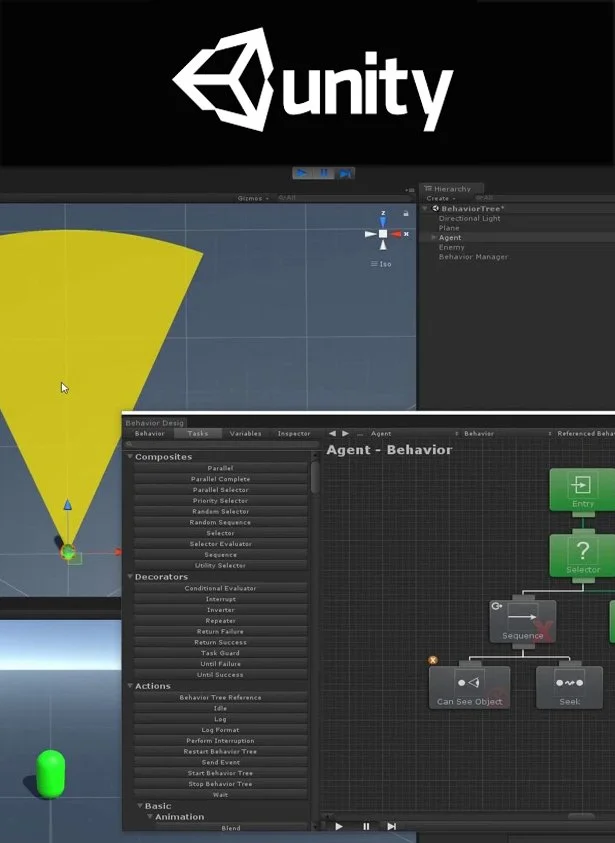Collapse the Composites task category
Image resolution: width=615 pixels, height=843 pixels.
[x=130, y=456]
